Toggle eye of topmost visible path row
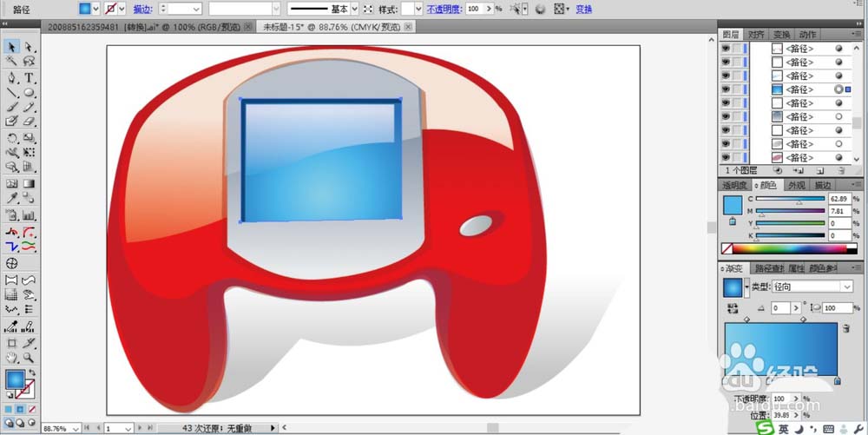The width and height of the screenshot is (868, 435). tap(726, 49)
